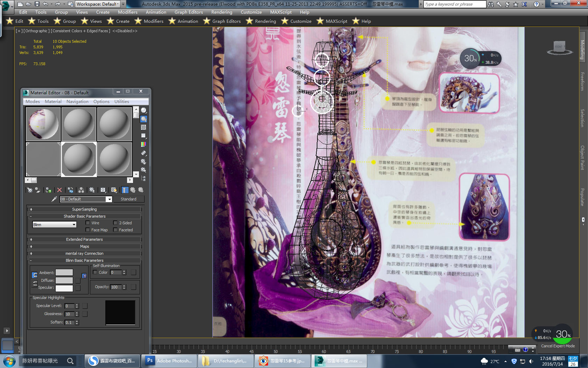Viewport: 588px width, 368px height.
Task: Click the red X Reset Map/Material icon
Action: (59, 190)
